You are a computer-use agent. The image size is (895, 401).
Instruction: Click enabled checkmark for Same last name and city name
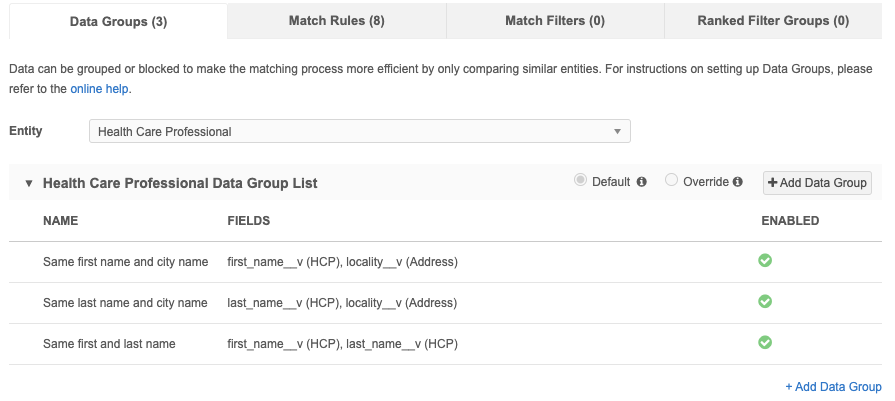[x=765, y=301]
